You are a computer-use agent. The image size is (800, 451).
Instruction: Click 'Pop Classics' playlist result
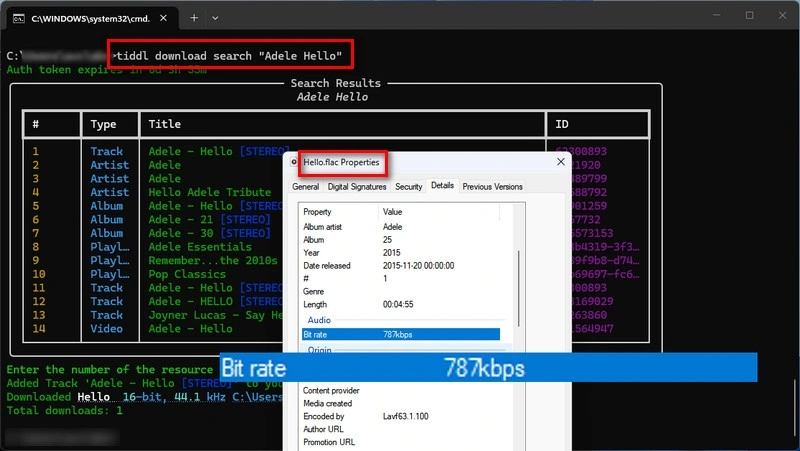187,274
